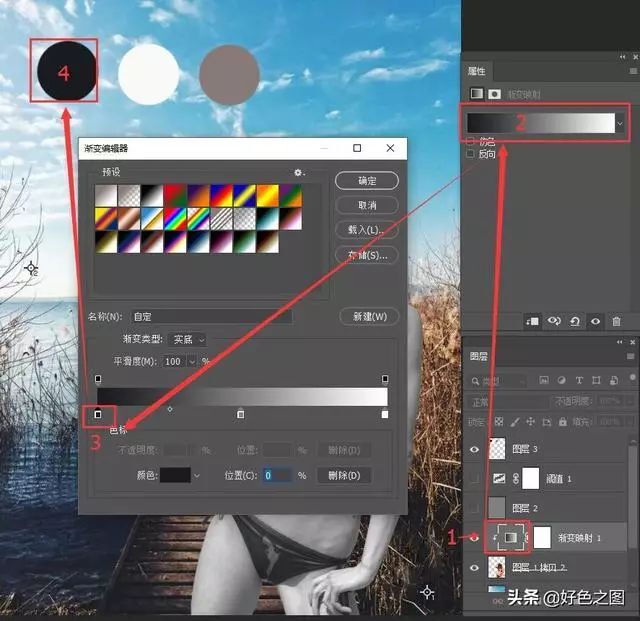Switch to the 属性 (Properties) tab
Viewport: 640px width, 621px height.
477,71
